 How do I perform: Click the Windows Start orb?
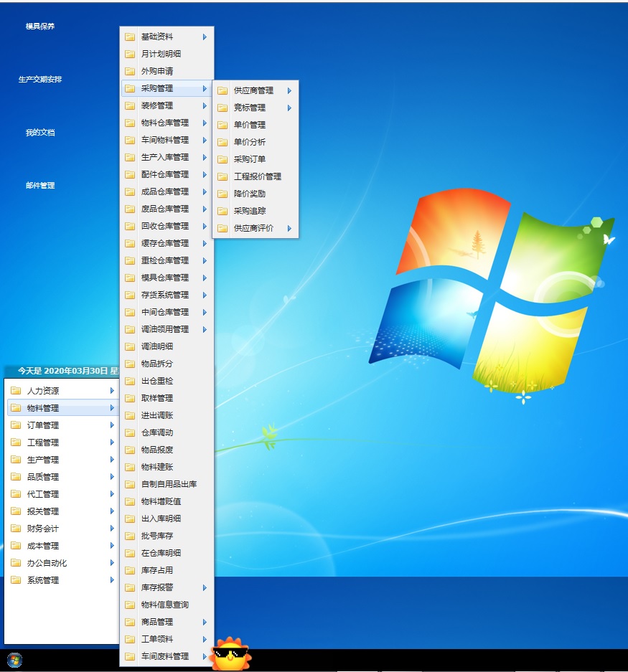coord(14,660)
